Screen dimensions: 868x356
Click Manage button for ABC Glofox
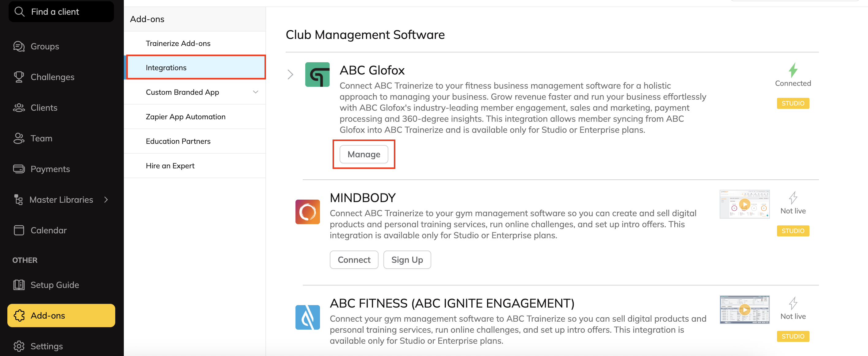tap(364, 155)
